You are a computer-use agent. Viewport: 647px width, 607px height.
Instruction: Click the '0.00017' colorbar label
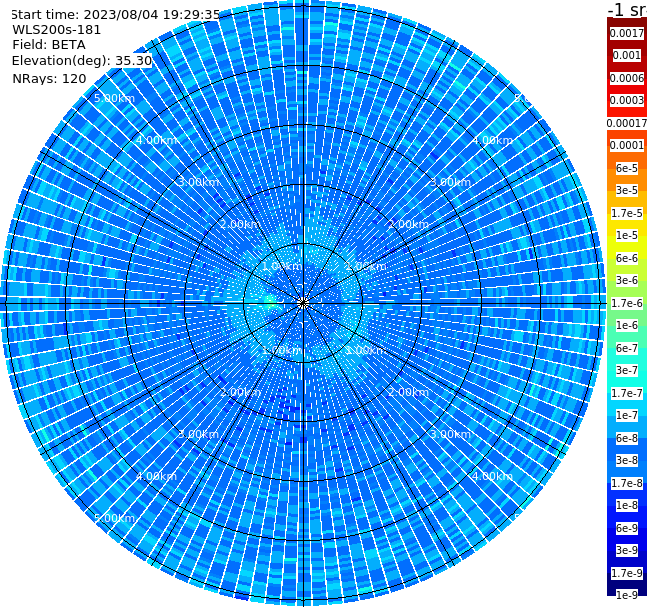pyautogui.click(x=627, y=123)
